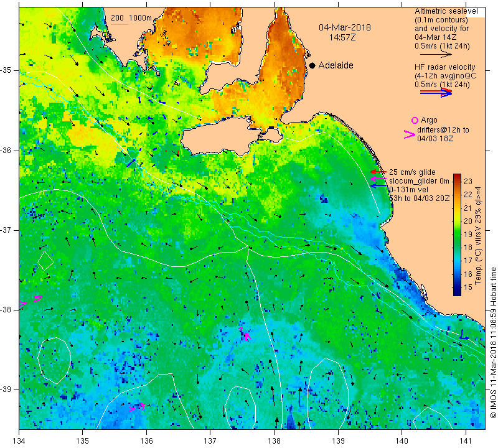Click the magenta drifter marker near 137.5E 38.2S
Image resolution: width=498 pixels, height=448 pixels.
click(245, 334)
